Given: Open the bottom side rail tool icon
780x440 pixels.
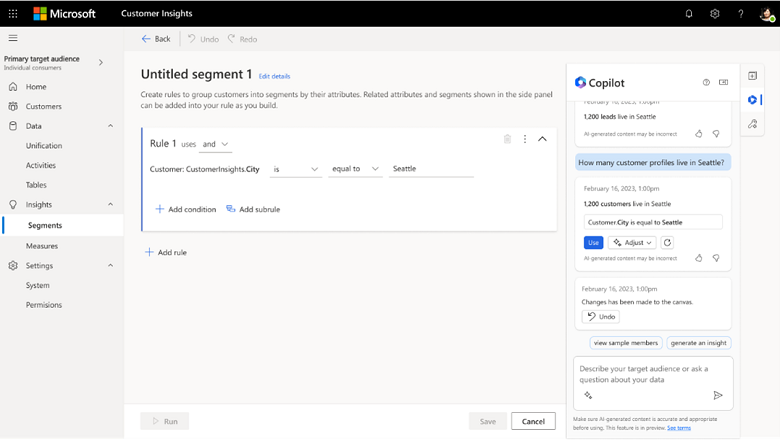Looking at the screenshot, I should click(x=752, y=124).
